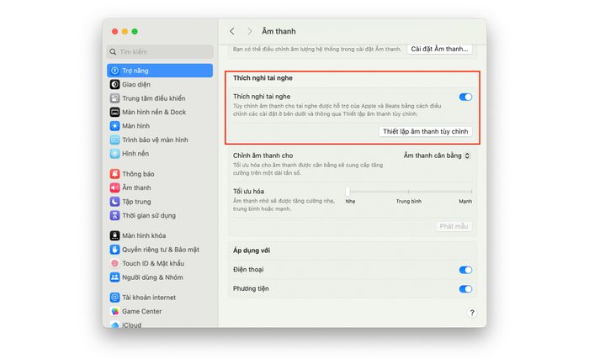Open Tập trung settings
The height and width of the screenshot is (364, 589).
160,202
